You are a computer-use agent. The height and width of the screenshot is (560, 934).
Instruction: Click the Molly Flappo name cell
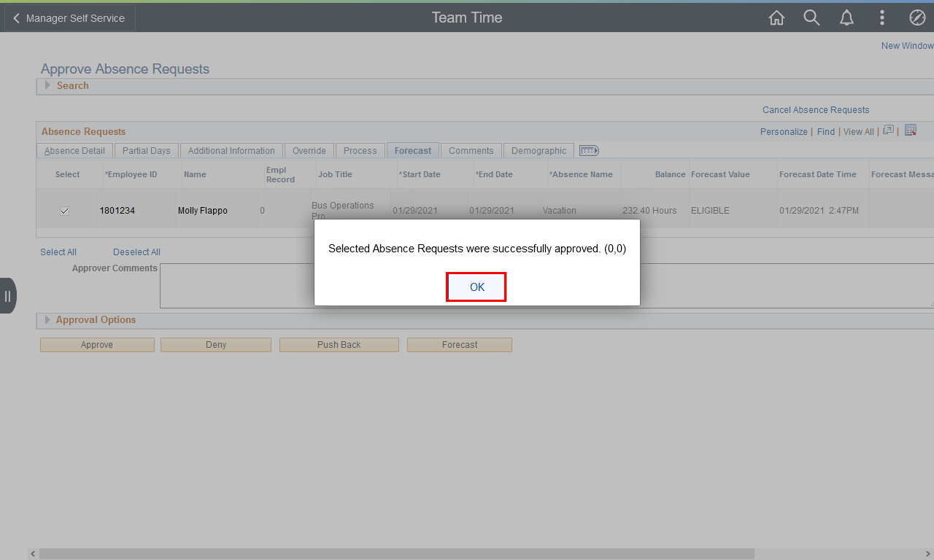(203, 211)
